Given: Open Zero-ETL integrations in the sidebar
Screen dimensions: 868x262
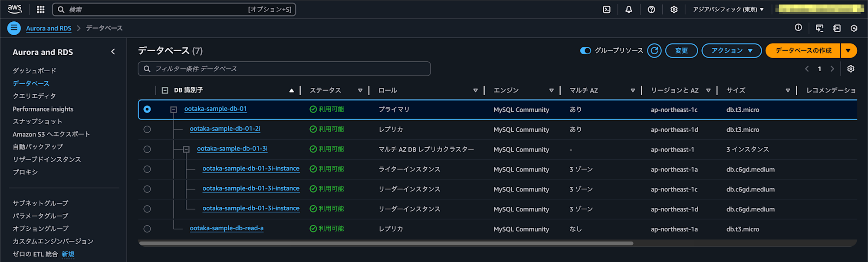Looking at the screenshot, I should point(35,254).
